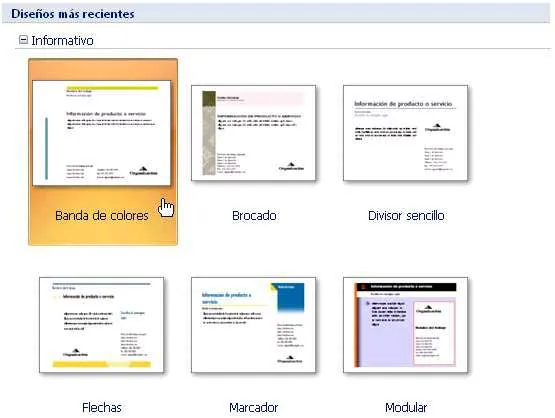Select the Banda de colores design thumbnail
Image resolution: width=555 pixels, height=418 pixels.
[102, 133]
